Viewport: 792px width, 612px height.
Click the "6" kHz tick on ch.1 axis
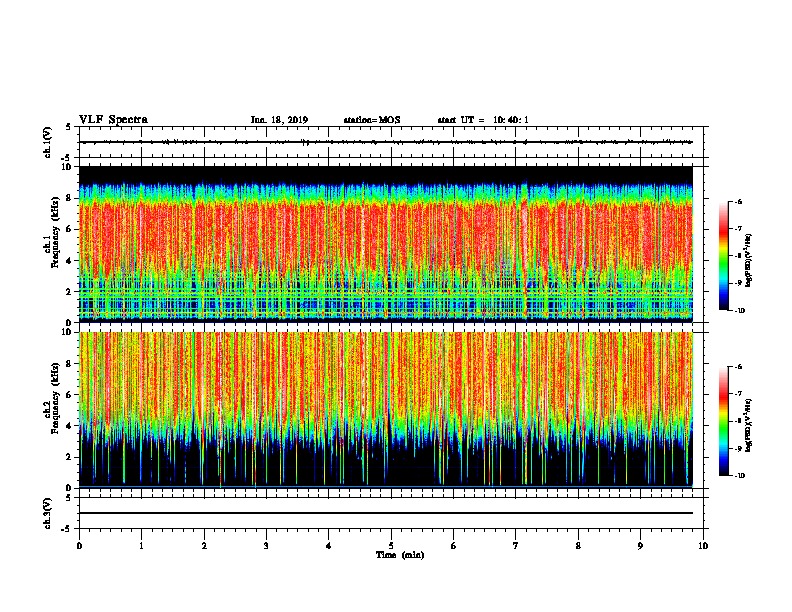tap(70, 229)
